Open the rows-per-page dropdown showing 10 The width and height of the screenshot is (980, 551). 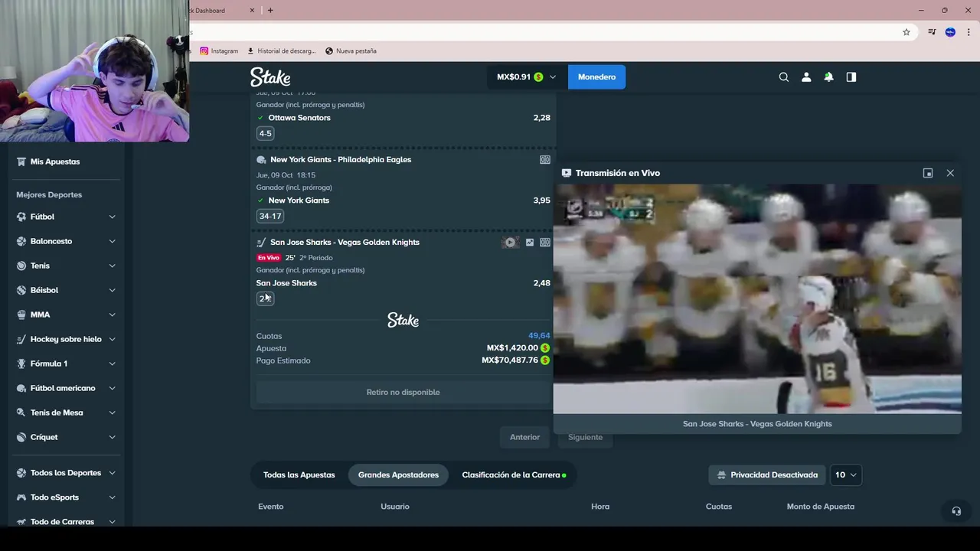[x=846, y=475]
